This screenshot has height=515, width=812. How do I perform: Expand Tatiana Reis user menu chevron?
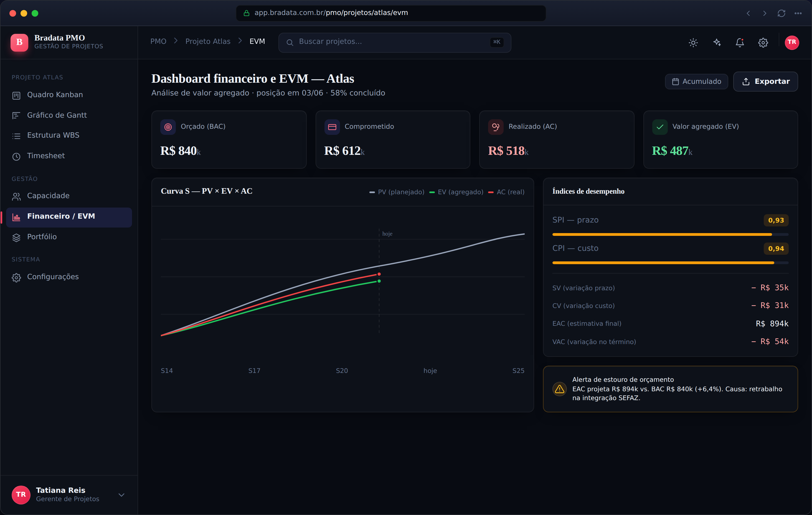click(x=121, y=495)
